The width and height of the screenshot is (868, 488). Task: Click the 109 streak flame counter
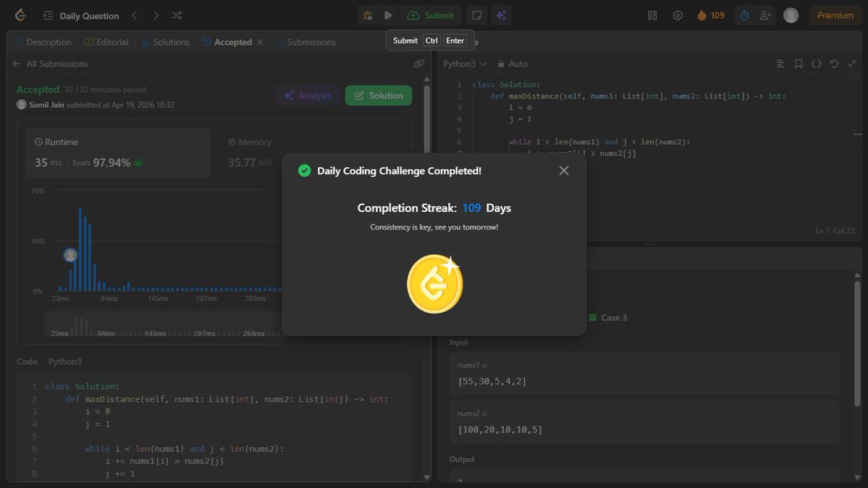click(711, 15)
